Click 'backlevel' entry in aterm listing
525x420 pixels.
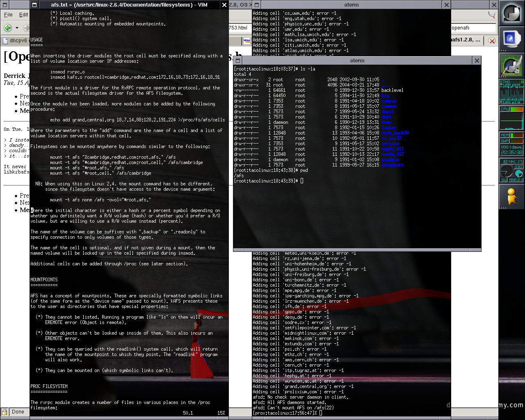point(393,90)
